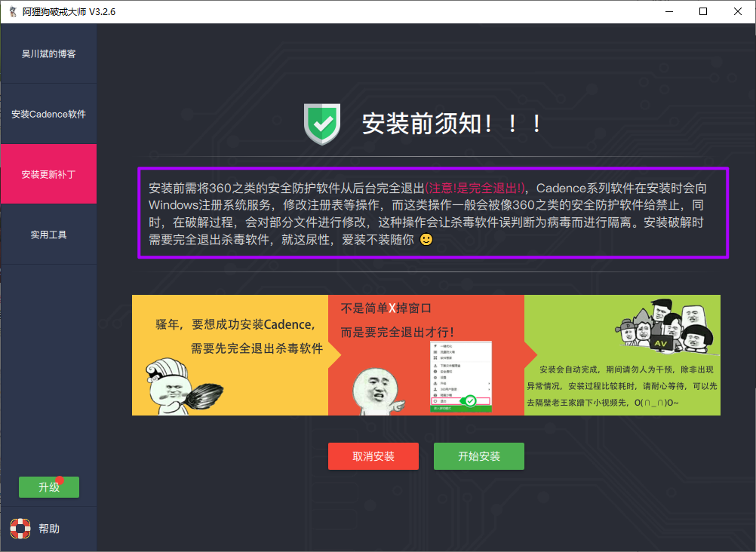The width and height of the screenshot is (756, 552).
Task: Click the yellow banner about exiting antivirus
Action: [230, 355]
